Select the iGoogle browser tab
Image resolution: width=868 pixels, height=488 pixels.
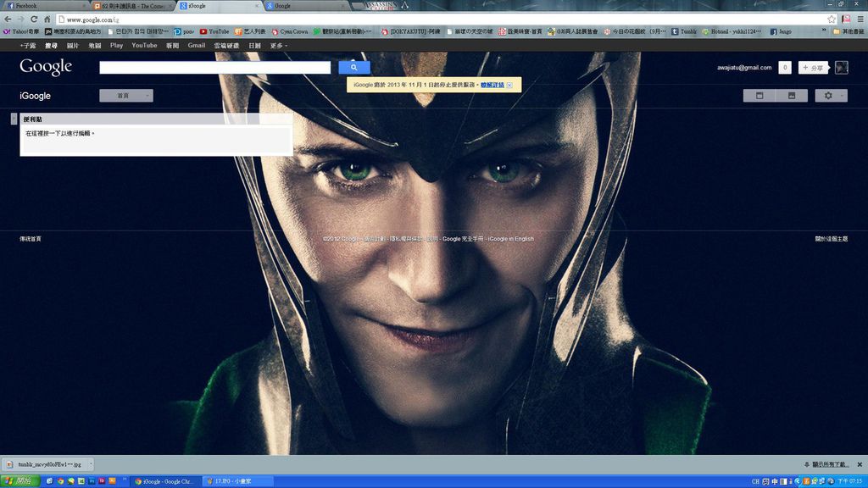[x=219, y=6]
